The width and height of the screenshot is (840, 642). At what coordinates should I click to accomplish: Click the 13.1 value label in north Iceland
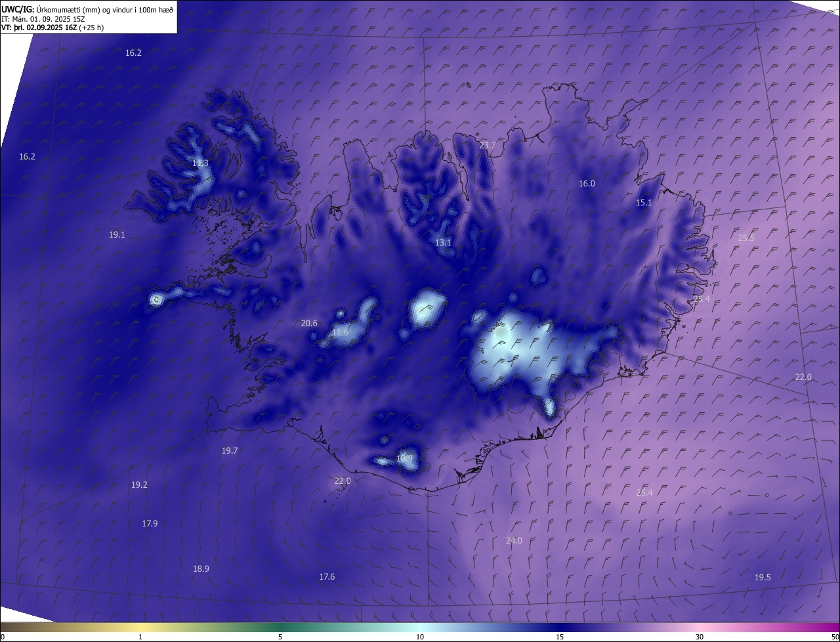coord(443,243)
